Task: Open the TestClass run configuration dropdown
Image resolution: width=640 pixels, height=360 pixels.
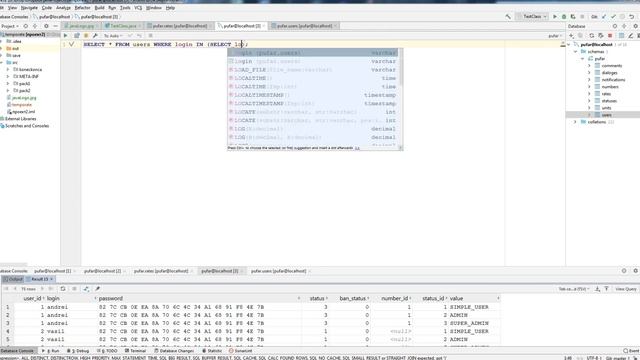Action: pyautogui.click(x=532, y=16)
